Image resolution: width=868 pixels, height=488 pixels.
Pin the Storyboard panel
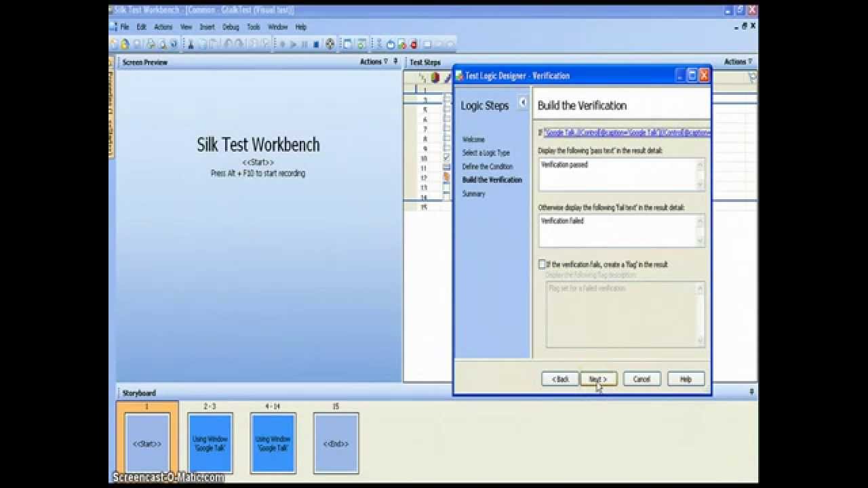coord(751,392)
